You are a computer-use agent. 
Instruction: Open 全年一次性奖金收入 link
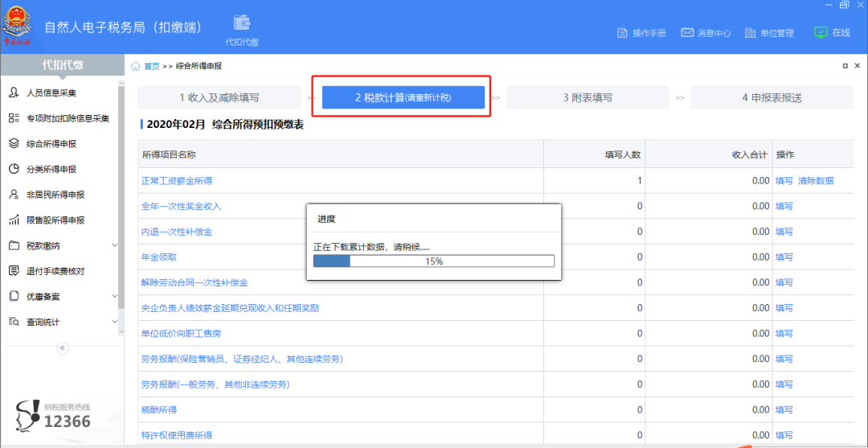(181, 207)
